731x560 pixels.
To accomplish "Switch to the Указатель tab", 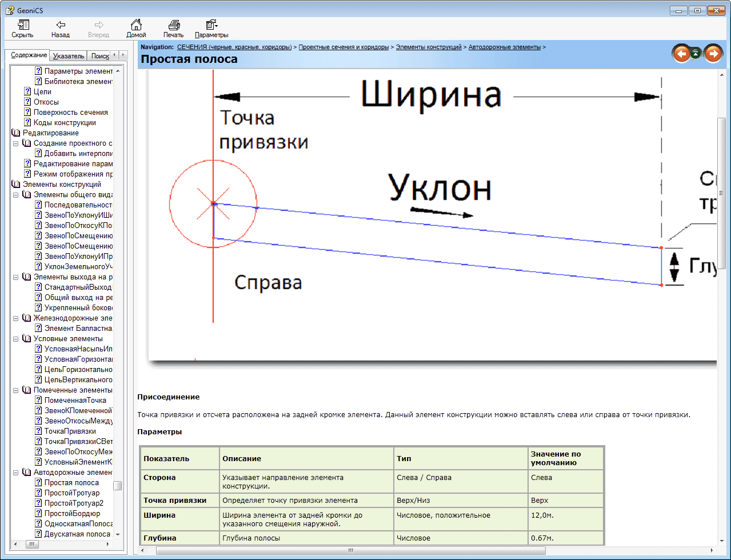I will click(x=69, y=56).
